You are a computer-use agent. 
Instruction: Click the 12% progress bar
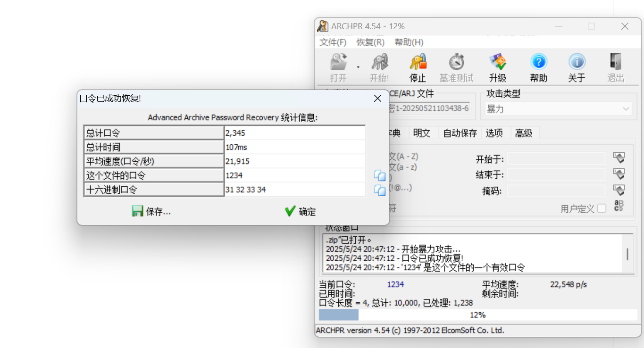point(477,315)
